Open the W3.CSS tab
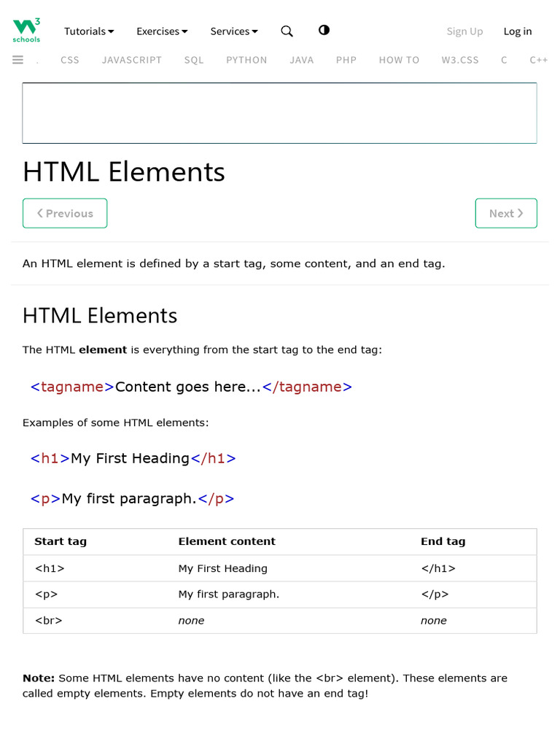 click(460, 60)
